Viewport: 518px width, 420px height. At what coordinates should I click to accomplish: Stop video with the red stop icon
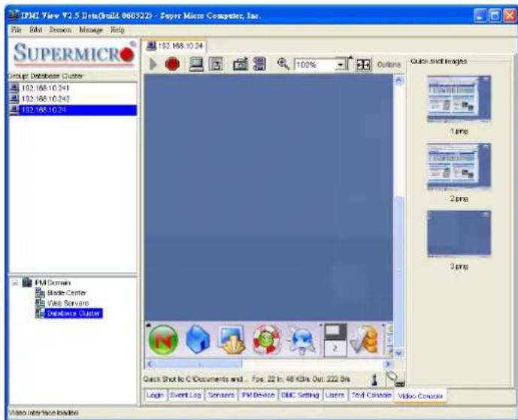[172, 64]
